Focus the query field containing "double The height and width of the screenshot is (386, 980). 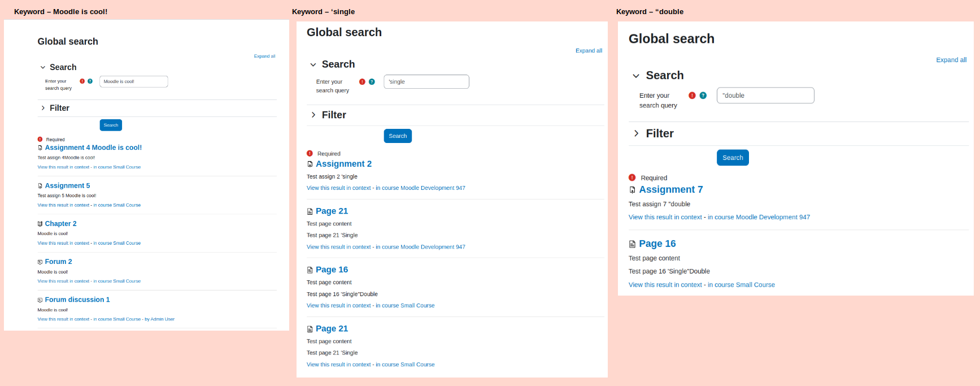point(765,96)
